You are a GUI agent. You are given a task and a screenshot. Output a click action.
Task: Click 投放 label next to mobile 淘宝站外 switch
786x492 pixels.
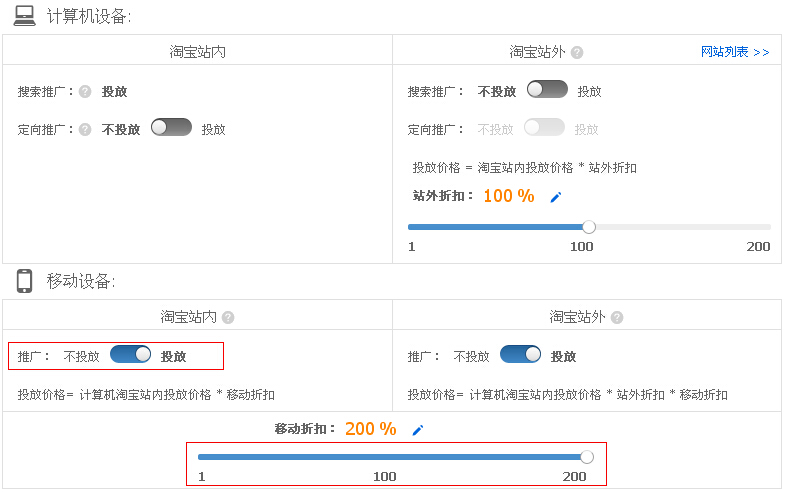tap(563, 356)
